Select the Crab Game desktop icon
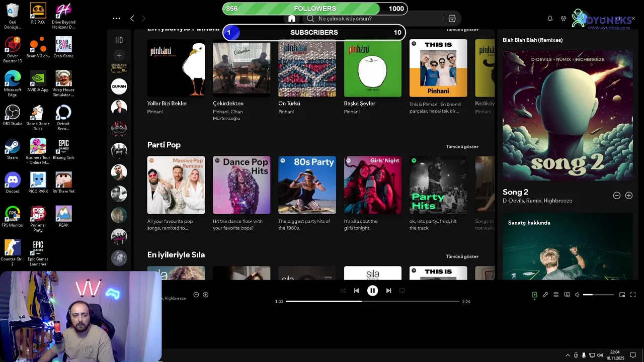 tap(63, 47)
